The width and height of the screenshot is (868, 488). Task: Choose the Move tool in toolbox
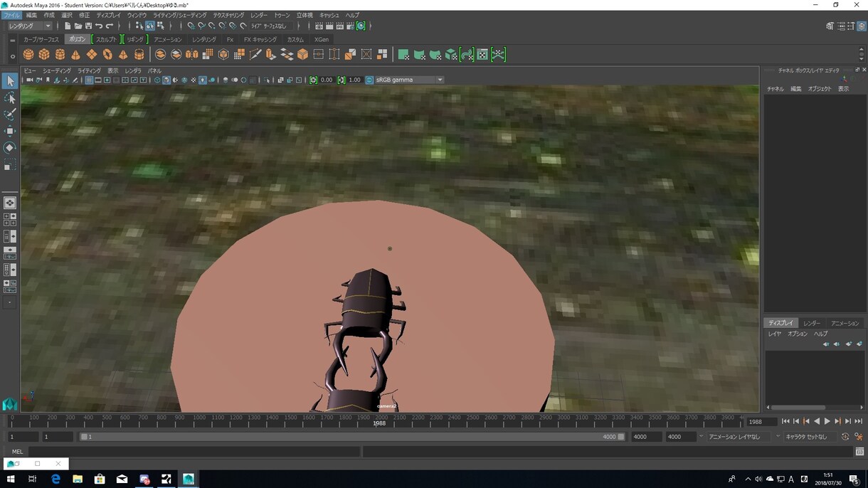10,131
